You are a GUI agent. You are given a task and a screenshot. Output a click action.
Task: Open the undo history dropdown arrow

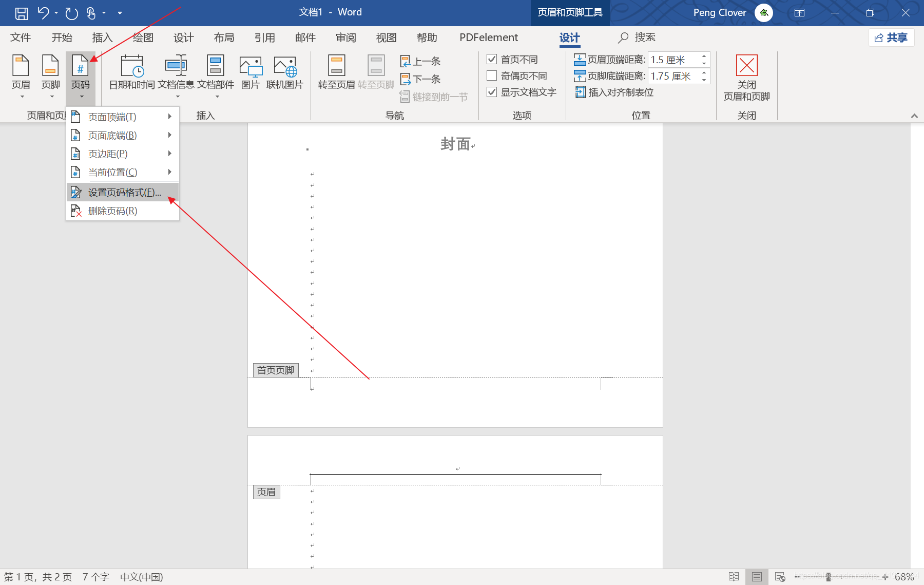click(x=56, y=13)
